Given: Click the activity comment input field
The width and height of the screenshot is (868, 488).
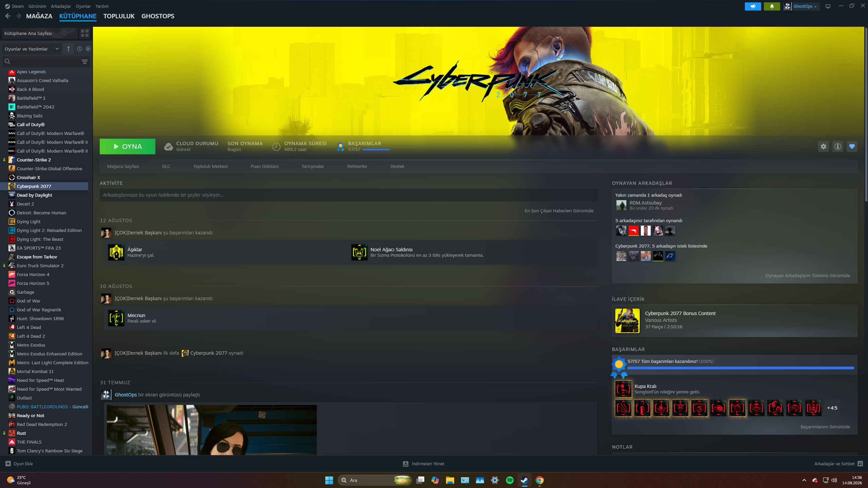Looking at the screenshot, I should tap(349, 195).
